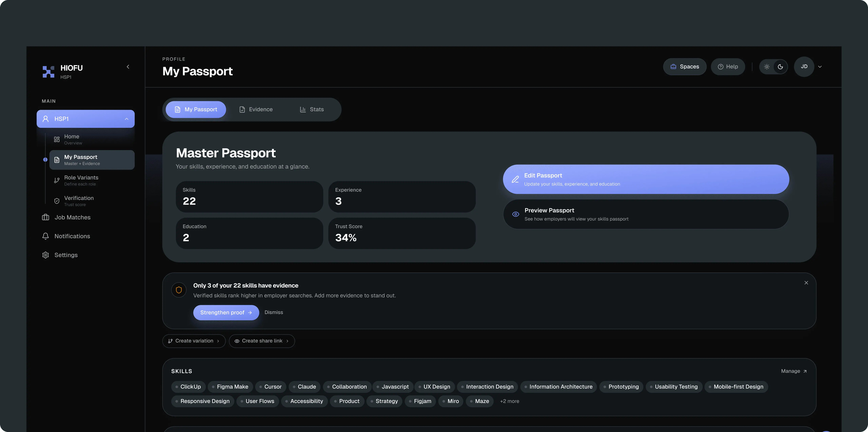The image size is (868, 432).
Task: Click Create share link chip
Action: point(262,341)
